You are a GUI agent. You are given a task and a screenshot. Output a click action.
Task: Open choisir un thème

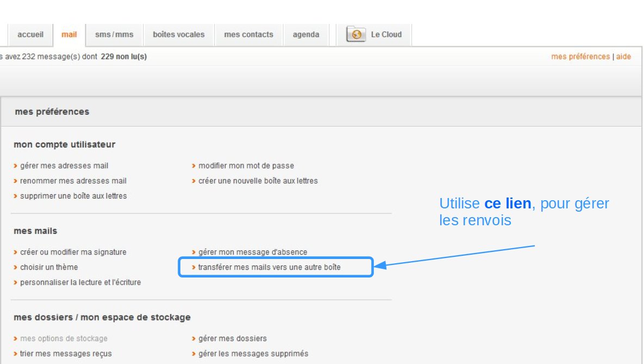coord(49,267)
